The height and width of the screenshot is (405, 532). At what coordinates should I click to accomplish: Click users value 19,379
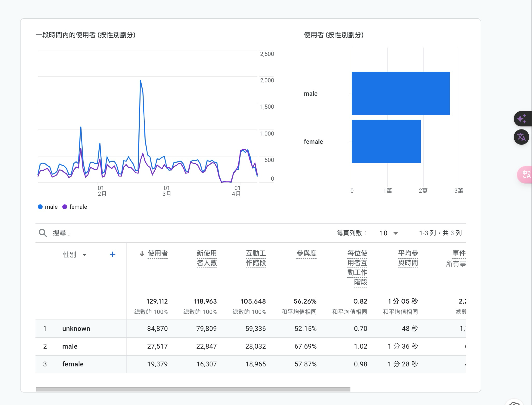(x=157, y=364)
